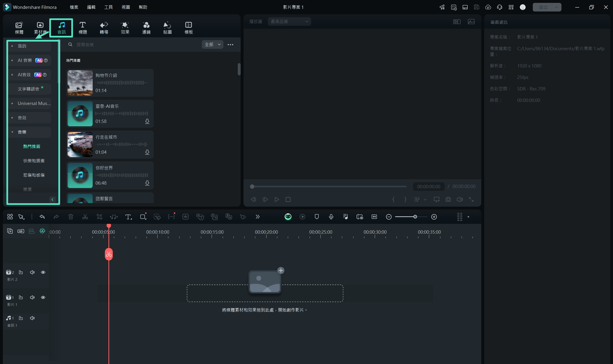
Task: Open the Transitions (轉場) panel
Action: [104, 27]
